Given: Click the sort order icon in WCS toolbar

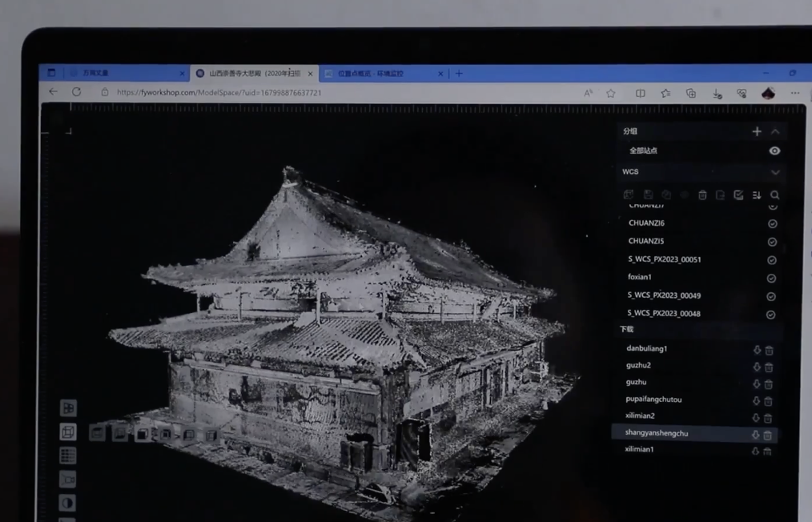Looking at the screenshot, I should [757, 195].
